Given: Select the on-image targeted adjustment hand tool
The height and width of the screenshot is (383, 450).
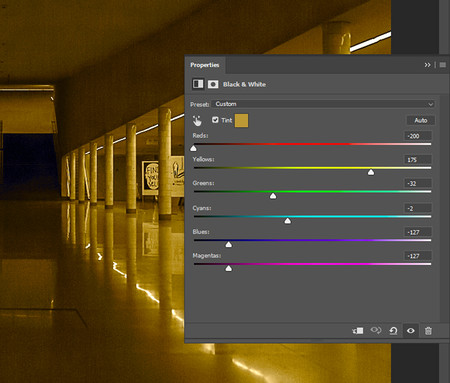Looking at the screenshot, I should [197, 120].
